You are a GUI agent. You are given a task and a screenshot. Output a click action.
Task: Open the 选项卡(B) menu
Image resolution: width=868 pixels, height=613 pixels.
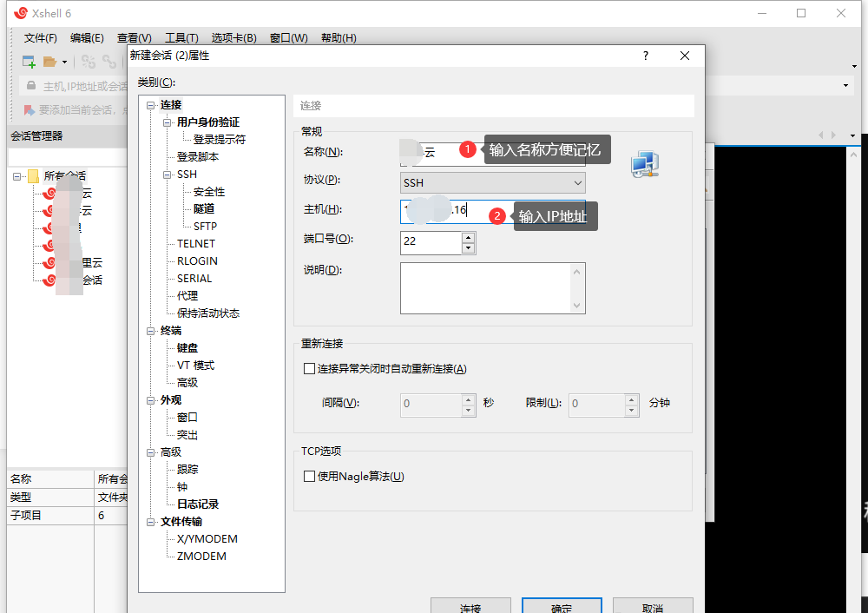point(233,37)
